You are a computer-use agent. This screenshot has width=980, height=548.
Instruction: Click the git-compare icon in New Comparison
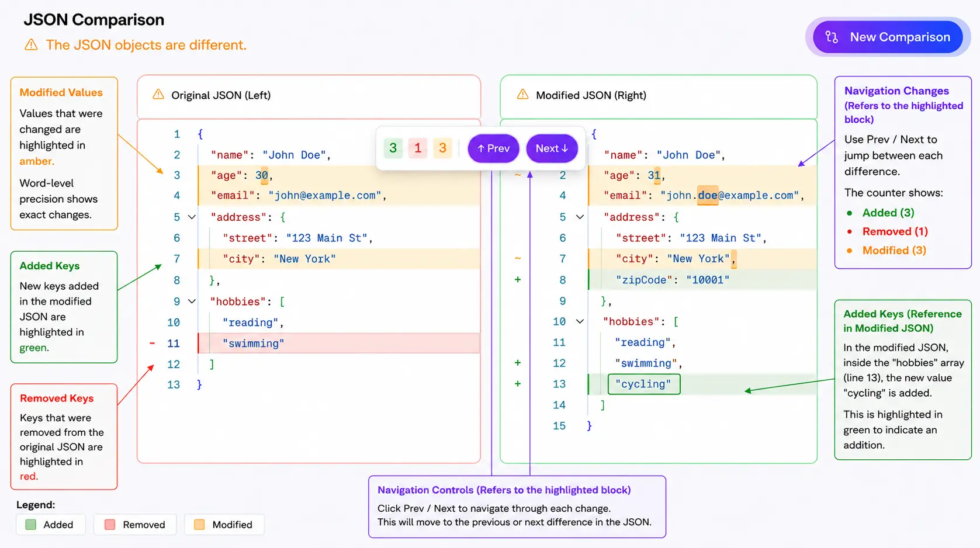832,37
